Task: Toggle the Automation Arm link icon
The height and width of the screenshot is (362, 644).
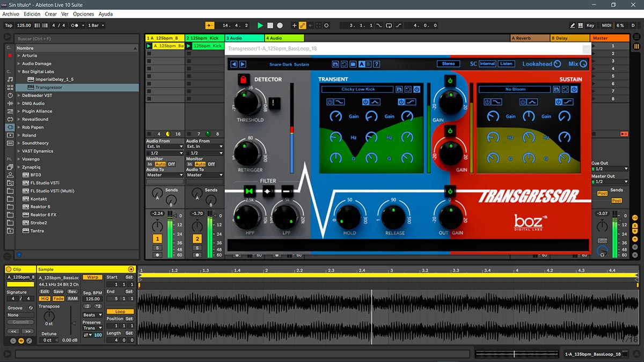Action: [x=302, y=25]
